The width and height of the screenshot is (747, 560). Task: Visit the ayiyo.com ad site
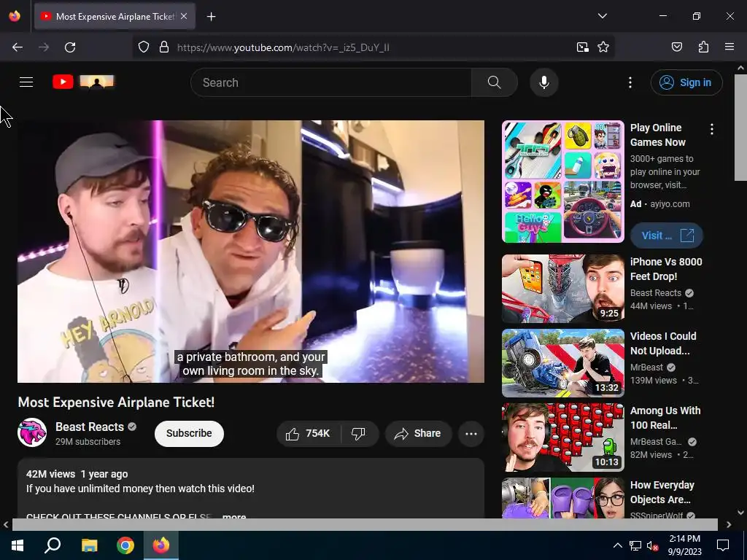[x=666, y=236]
